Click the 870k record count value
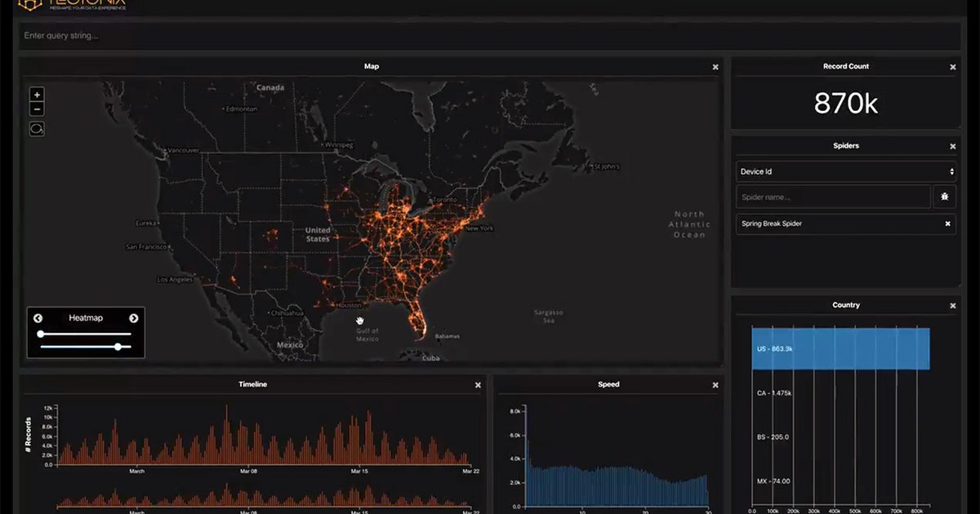The height and width of the screenshot is (514, 980). [846, 103]
